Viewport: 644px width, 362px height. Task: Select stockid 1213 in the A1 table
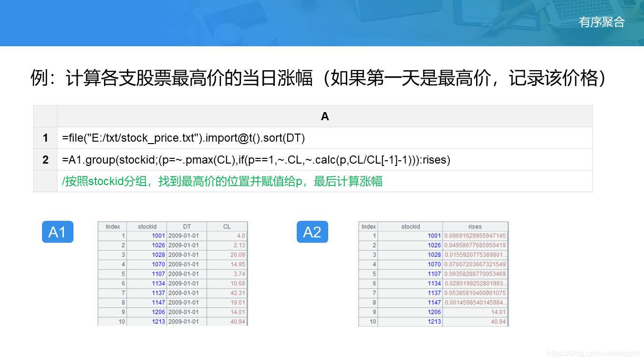pos(158,321)
